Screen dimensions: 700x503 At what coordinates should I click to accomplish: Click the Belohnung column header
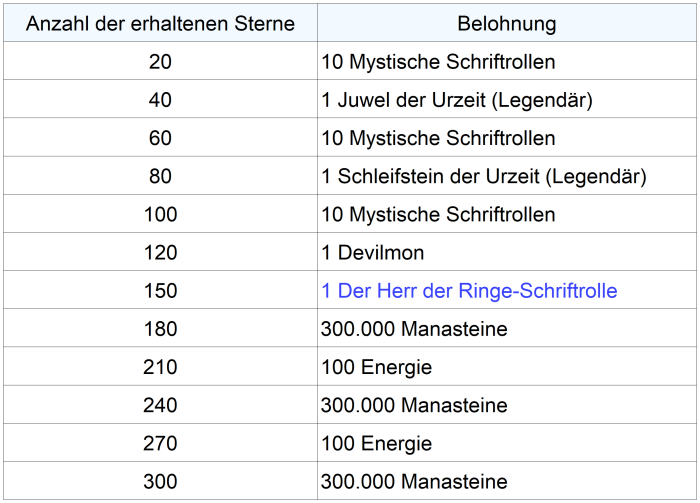click(507, 23)
